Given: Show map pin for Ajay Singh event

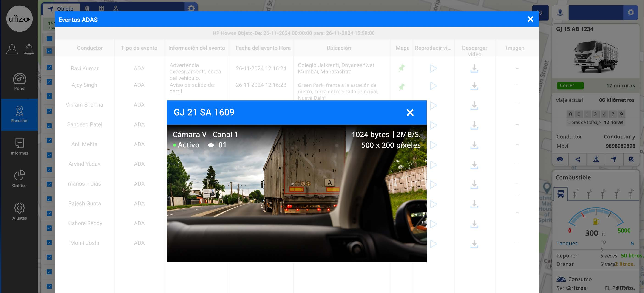Looking at the screenshot, I should pyautogui.click(x=402, y=87).
